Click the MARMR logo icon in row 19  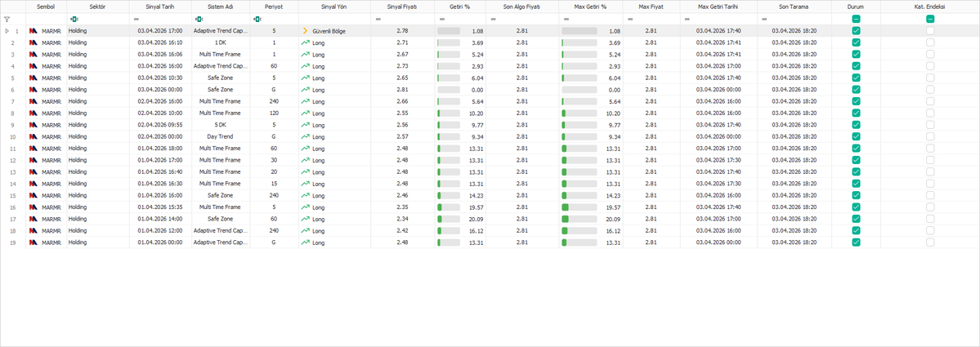click(34, 242)
